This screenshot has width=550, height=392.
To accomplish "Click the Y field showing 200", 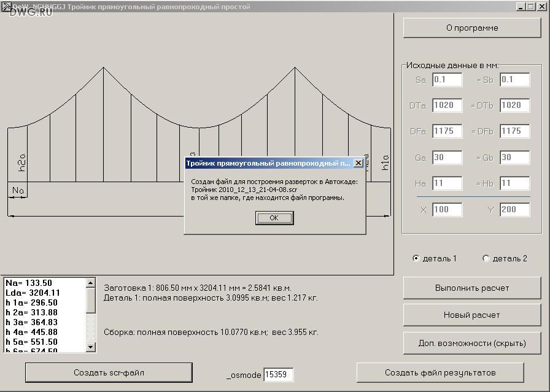I will point(514,210).
